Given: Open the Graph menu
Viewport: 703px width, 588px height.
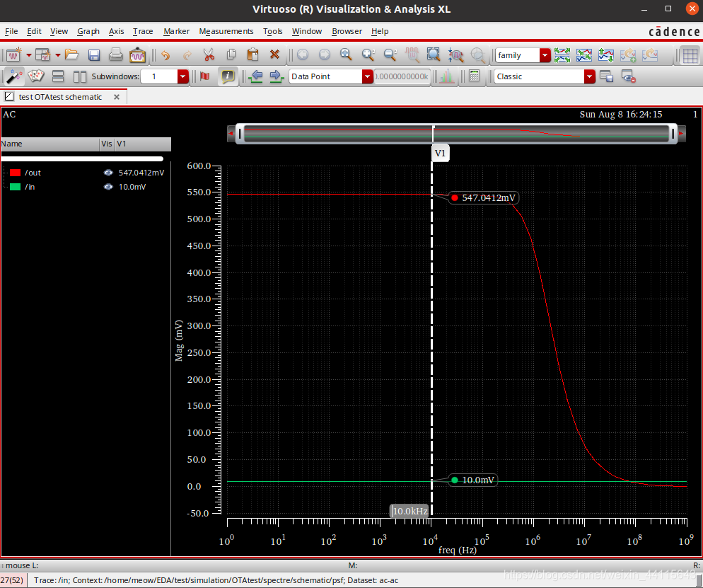Looking at the screenshot, I should [88, 31].
